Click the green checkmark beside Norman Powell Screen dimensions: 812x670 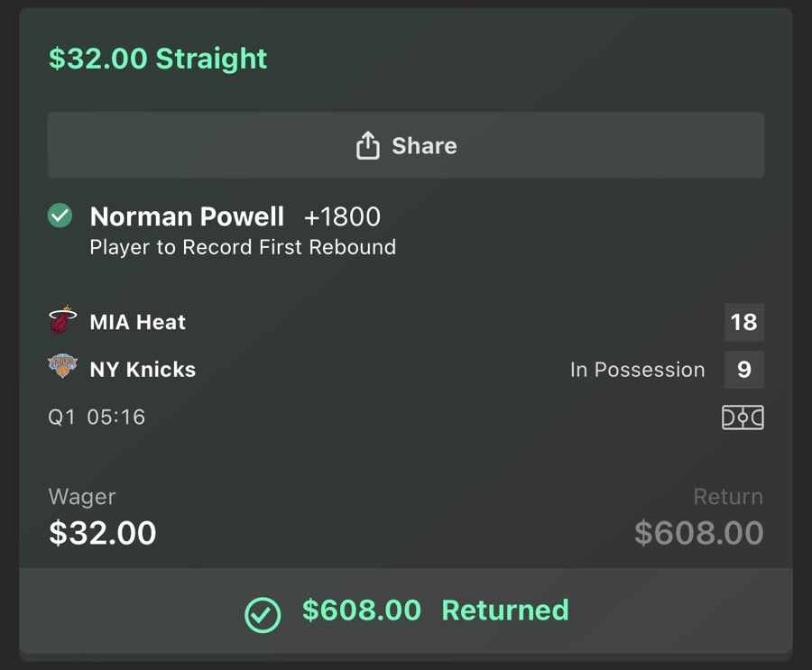[60, 216]
